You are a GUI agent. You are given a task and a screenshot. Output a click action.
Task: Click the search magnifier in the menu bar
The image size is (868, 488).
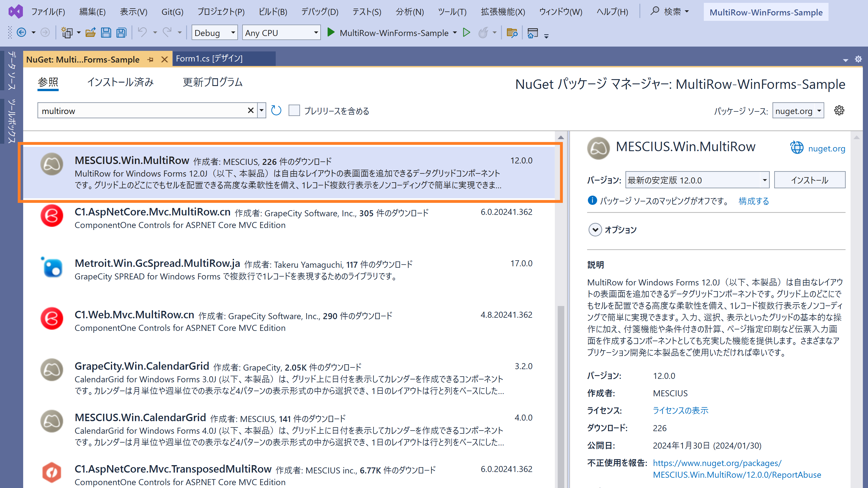click(x=654, y=11)
